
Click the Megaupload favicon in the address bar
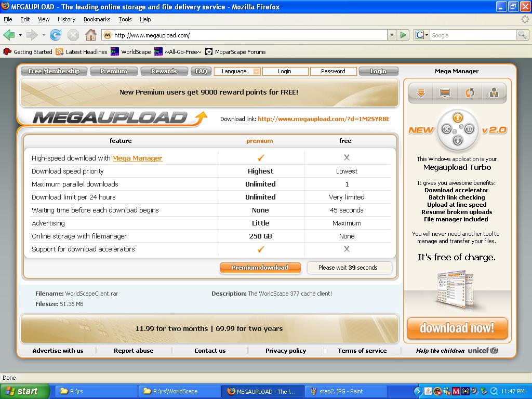tap(108, 35)
